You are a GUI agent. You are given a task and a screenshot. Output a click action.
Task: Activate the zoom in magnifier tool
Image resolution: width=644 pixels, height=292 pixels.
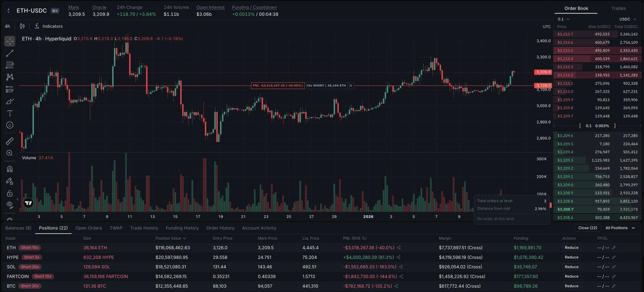pyautogui.click(x=10, y=153)
